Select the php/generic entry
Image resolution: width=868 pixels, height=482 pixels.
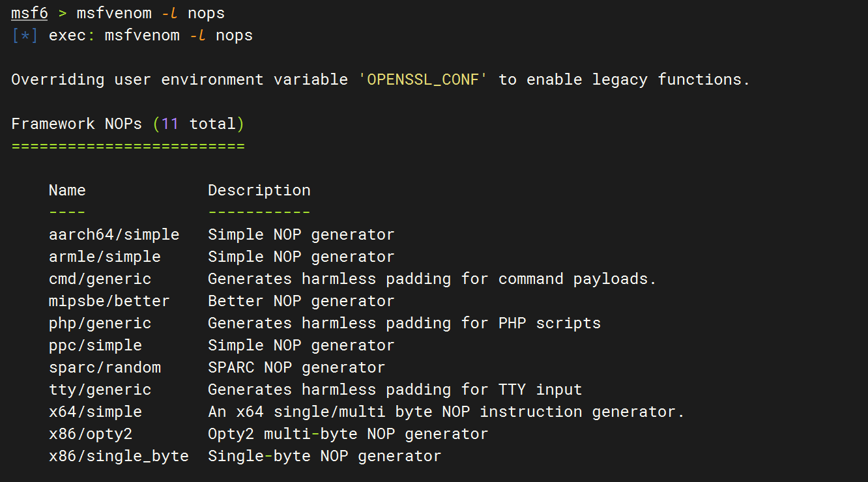(x=100, y=323)
